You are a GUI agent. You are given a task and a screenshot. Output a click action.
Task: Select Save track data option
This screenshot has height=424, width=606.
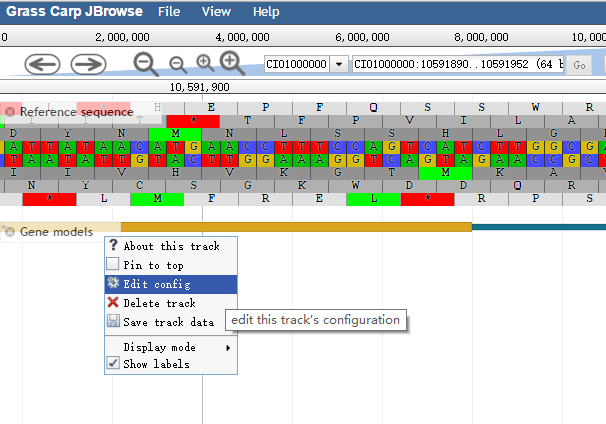pyautogui.click(x=168, y=322)
